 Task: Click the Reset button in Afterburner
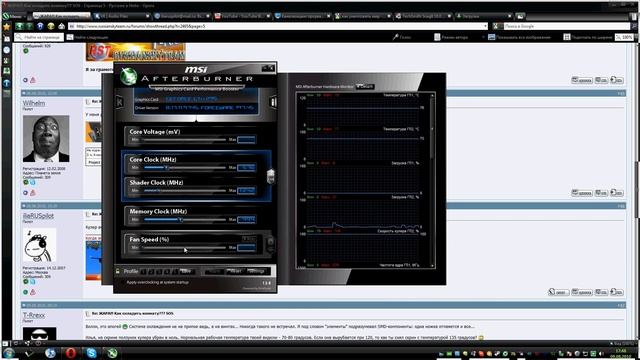[235, 271]
